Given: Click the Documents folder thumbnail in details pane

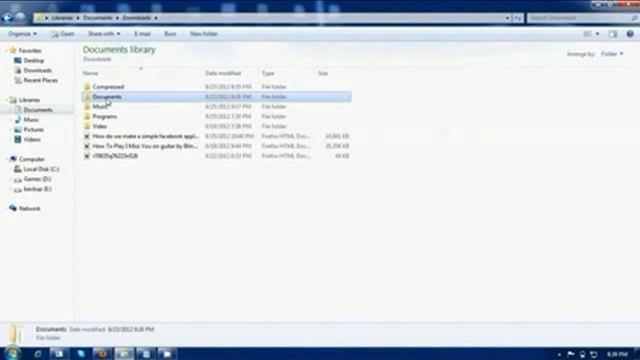Looking at the screenshot, I should tap(16, 333).
